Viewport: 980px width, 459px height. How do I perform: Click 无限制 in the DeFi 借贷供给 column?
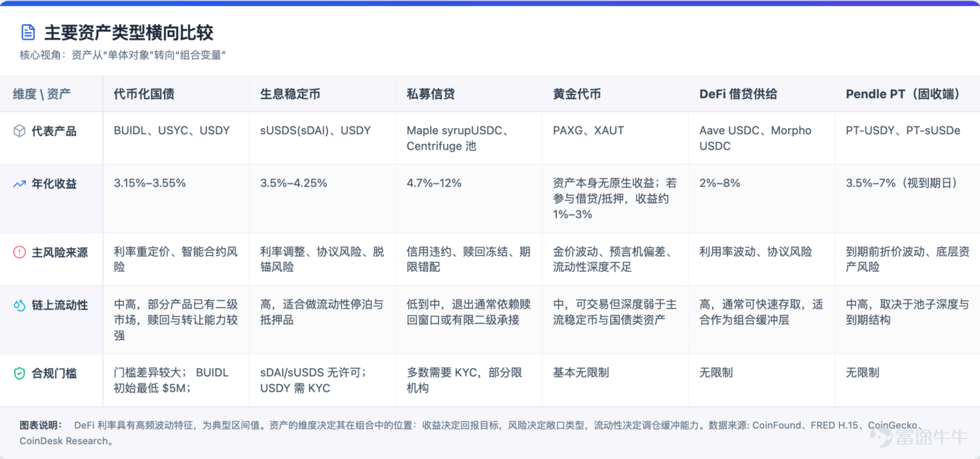(716, 373)
